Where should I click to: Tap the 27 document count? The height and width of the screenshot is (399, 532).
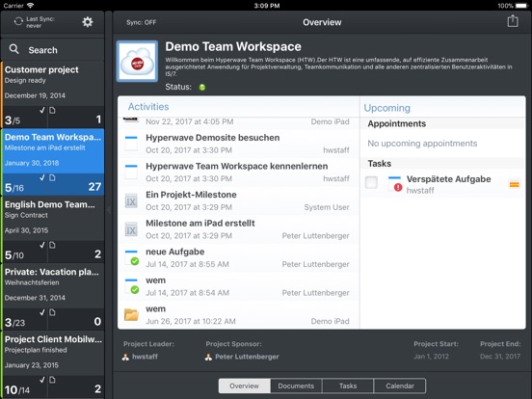click(x=94, y=187)
